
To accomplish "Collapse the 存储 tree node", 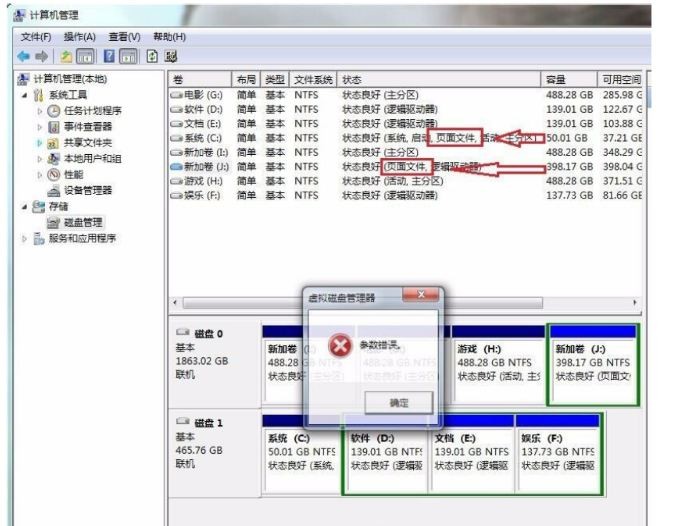I will tap(25, 206).
